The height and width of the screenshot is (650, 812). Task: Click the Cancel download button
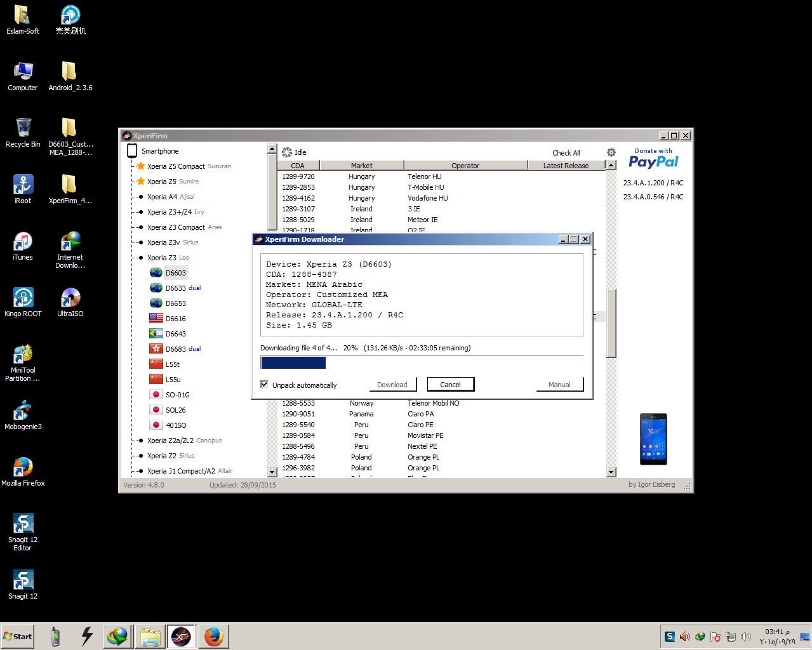pyautogui.click(x=450, y=385)
